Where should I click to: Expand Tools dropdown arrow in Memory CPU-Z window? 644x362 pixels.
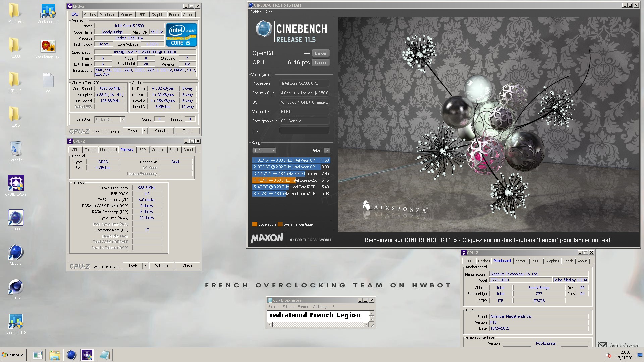(145, 266)
